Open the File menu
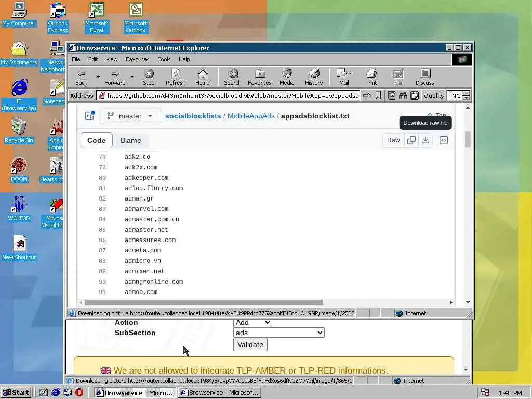This screenshot has height=399, width=532. 76,59
